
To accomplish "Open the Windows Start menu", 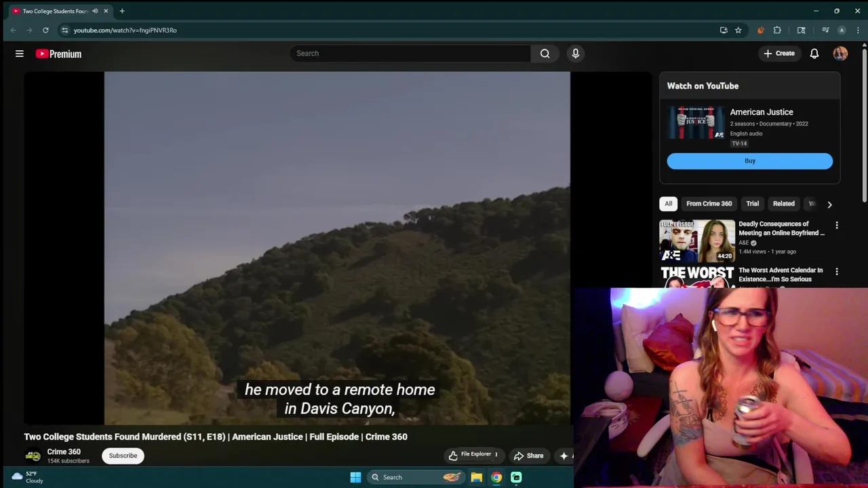I will [355, 477].
